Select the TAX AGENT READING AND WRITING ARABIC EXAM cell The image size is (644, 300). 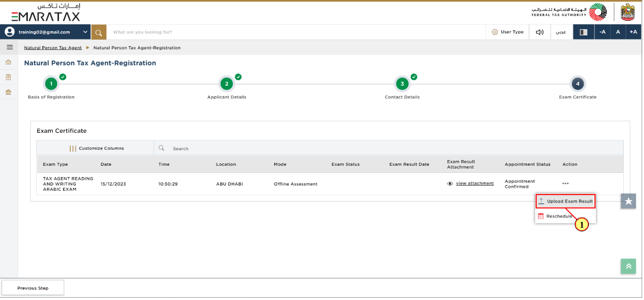pyautogui.click(x=68, y=184)
